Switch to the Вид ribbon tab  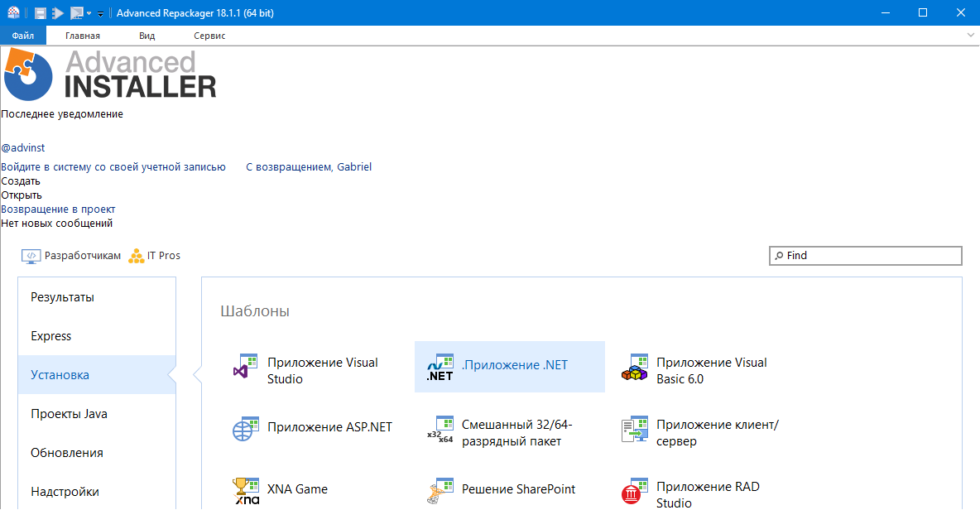[147, 36]
